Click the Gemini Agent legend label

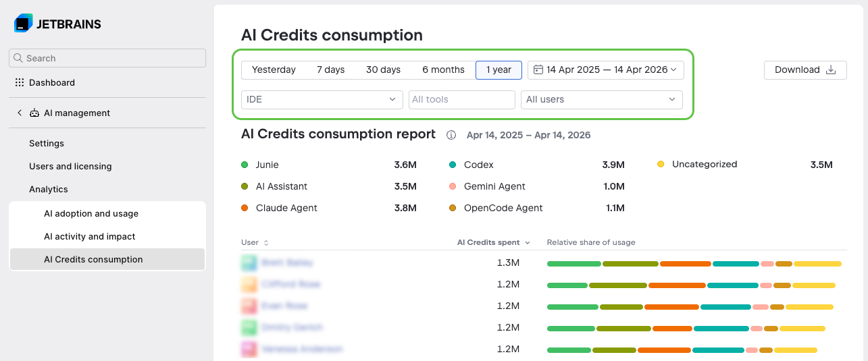point(494,186)
